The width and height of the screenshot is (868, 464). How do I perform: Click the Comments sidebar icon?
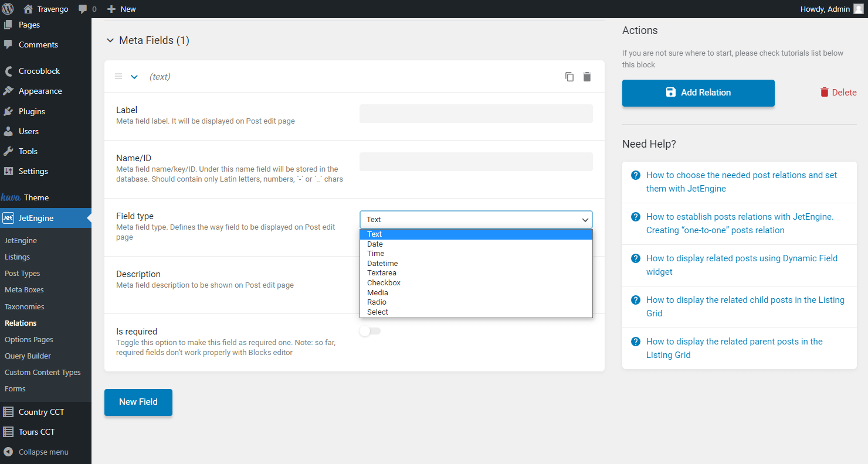(8, 45)
